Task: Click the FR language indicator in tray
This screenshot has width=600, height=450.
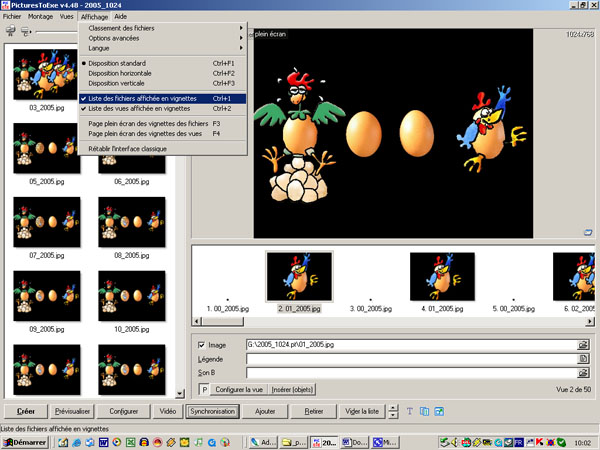Action: click(x=518, y=442)
